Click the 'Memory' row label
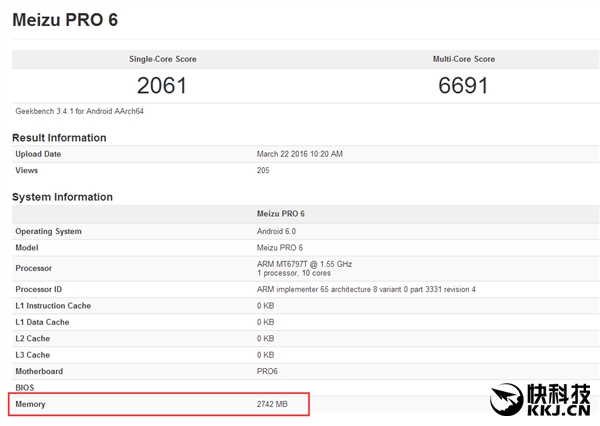The height and width of the screenshot is (426, 600). click(x=30, y=404)
